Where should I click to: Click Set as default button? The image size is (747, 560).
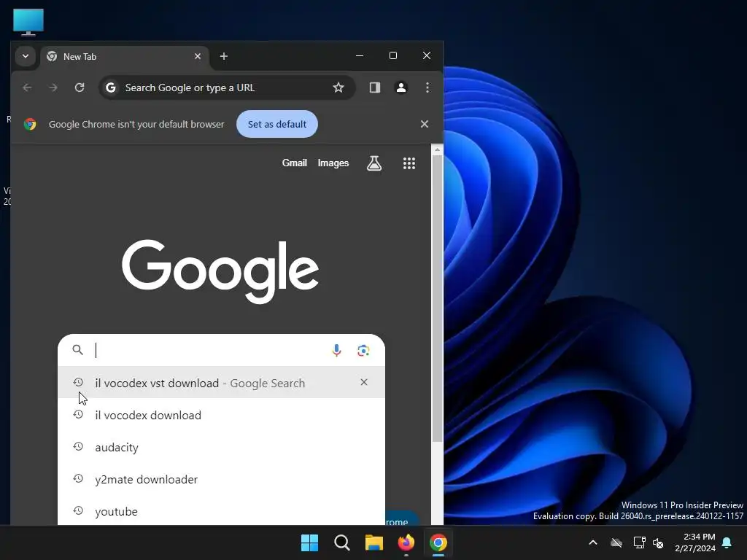[x=276, y=124]
